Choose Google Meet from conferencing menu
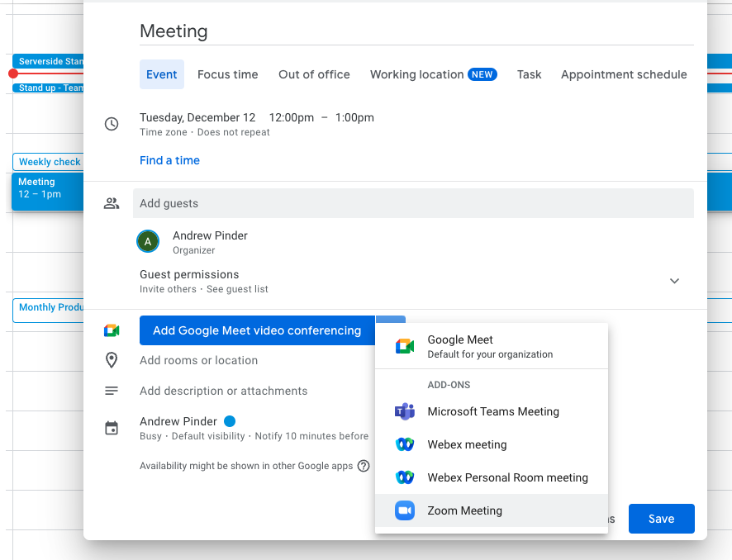This screenshot has height=560, width=732. [x=492, y=346]
